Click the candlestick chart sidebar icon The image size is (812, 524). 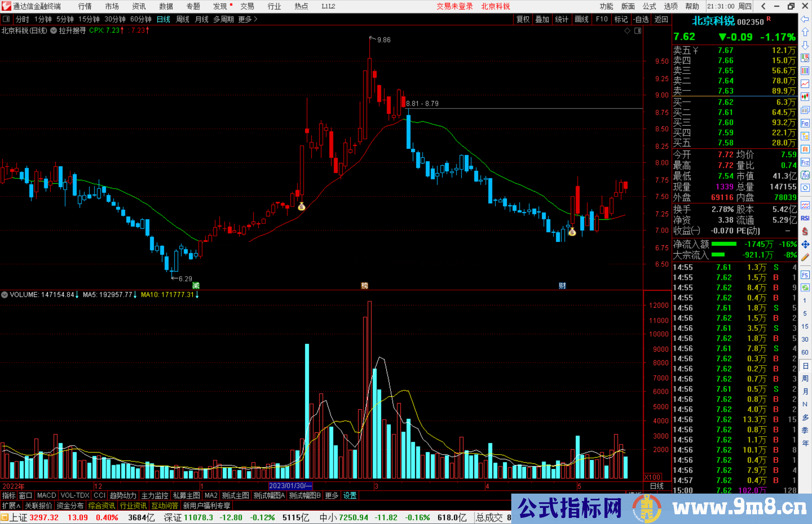tap(805, 97)
